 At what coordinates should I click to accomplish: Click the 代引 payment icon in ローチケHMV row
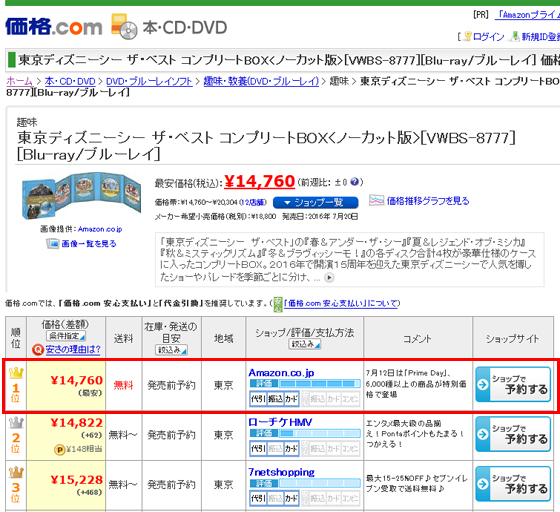point(258,448)
